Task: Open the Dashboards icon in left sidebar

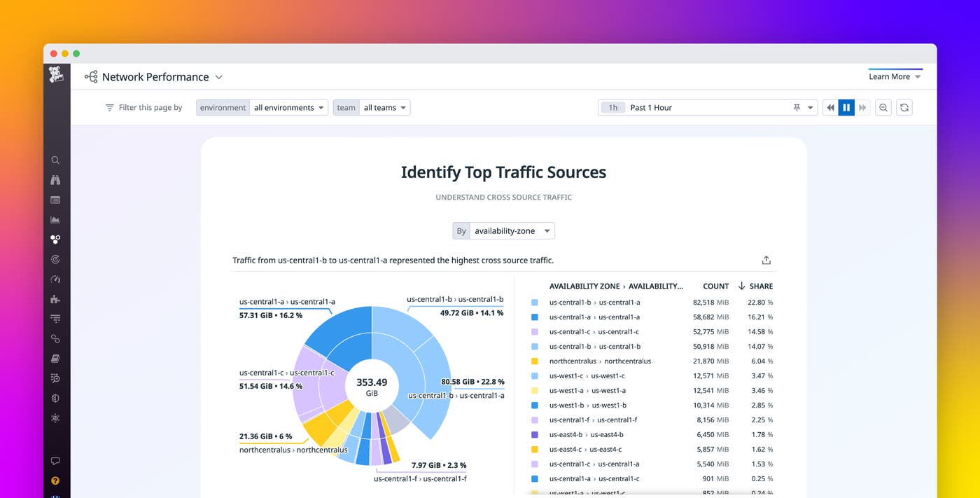Action: click(55, 200)
